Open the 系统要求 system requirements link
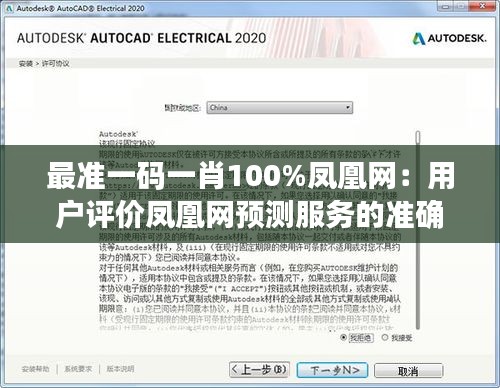500x388 pixels. point(78,369)
